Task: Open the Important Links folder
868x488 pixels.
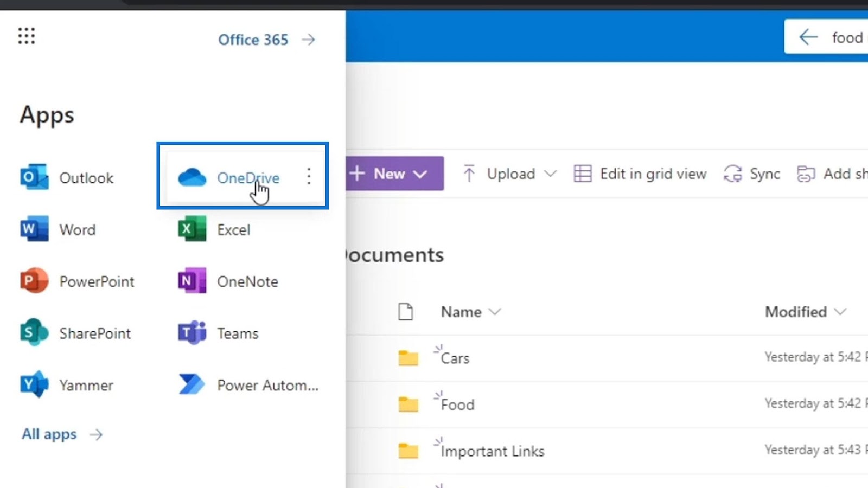Action: [x=493, y=451]
